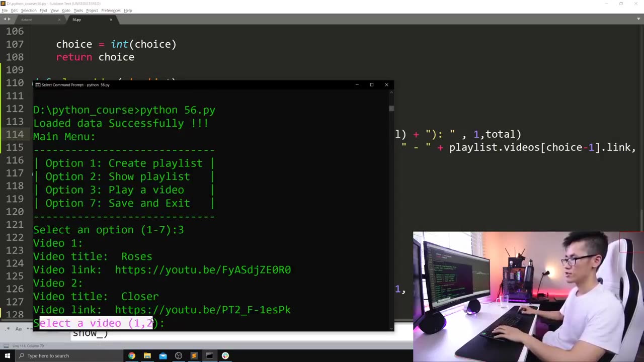Click code 'return choice' on line 108
This screenshot has height=362, width=644.
(x=95, y=57)
